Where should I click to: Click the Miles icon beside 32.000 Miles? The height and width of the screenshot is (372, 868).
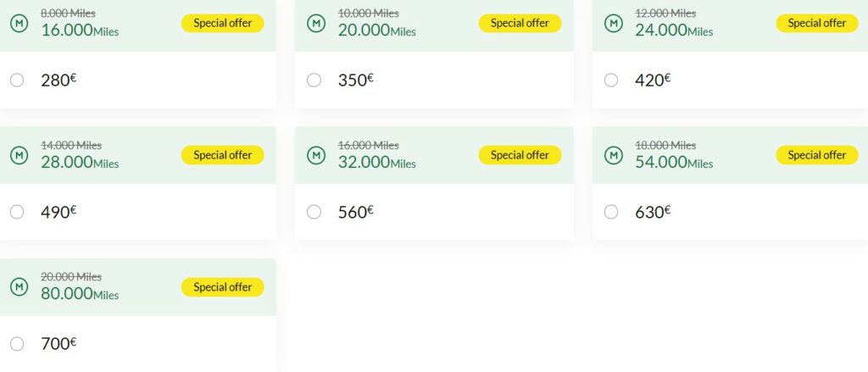tap(316, 155)
